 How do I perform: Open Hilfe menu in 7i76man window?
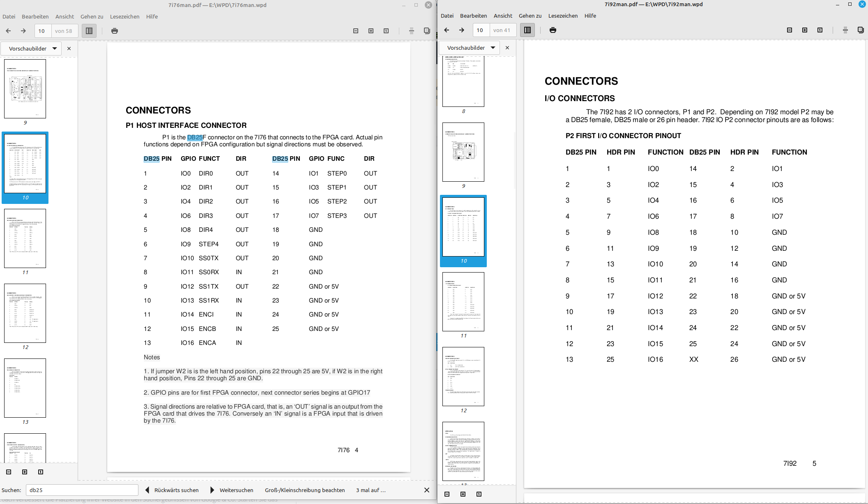152,16
